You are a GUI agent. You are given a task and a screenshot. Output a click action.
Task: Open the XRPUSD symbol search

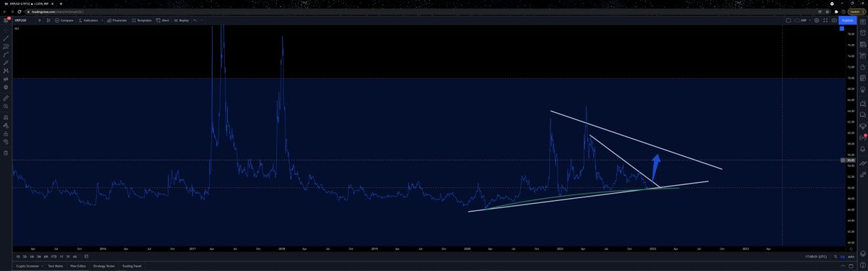pos(20,20)
